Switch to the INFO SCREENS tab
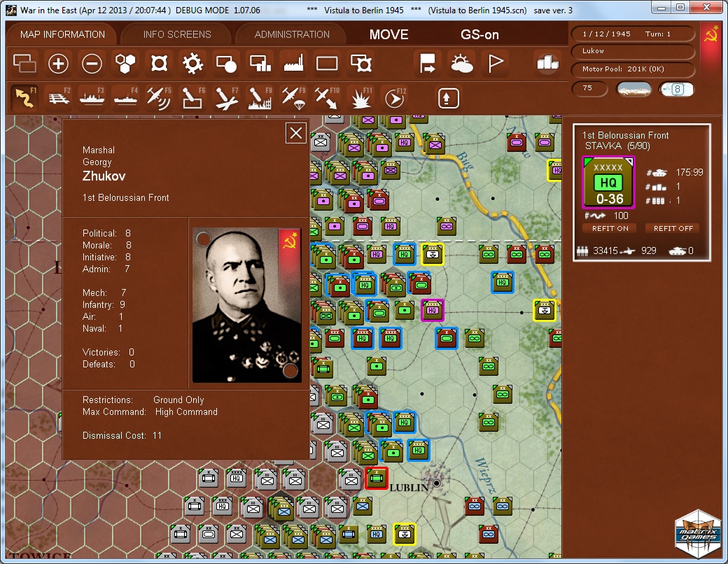This screenshot has height=564, width=728. click(x=177, y=34)
